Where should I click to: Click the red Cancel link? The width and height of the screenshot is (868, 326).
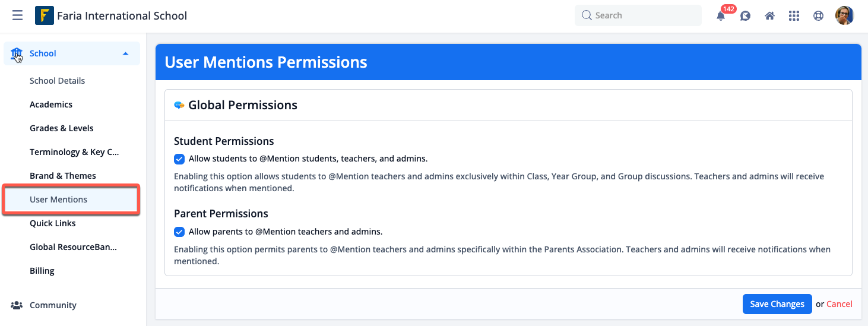pyautogui.click(x=840, y=304)
